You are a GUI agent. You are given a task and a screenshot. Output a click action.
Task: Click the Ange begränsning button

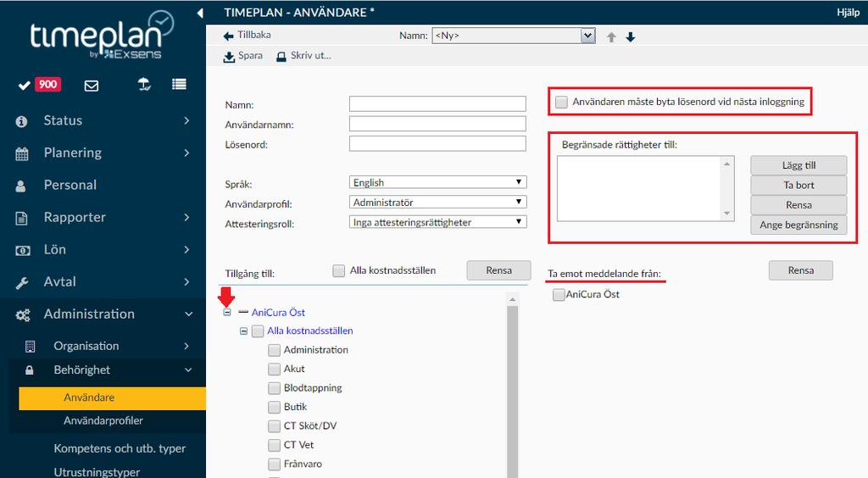(x=798, y=225)
